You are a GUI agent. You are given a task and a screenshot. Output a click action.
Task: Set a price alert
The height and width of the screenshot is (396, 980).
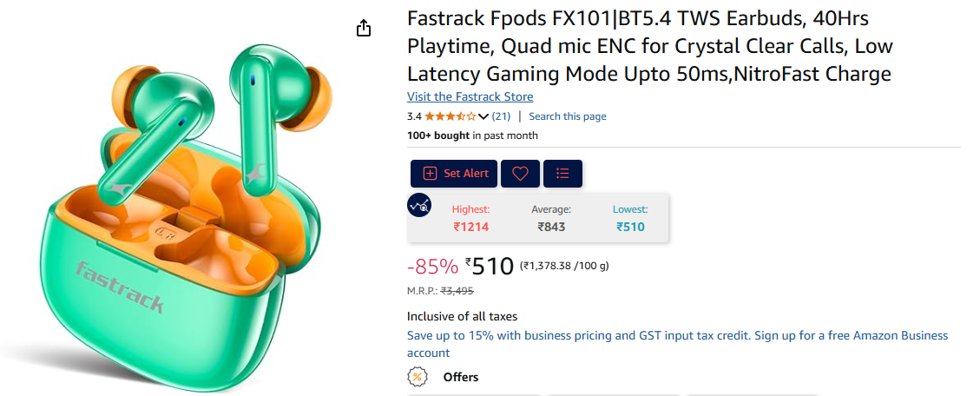[x=455, y=174]
